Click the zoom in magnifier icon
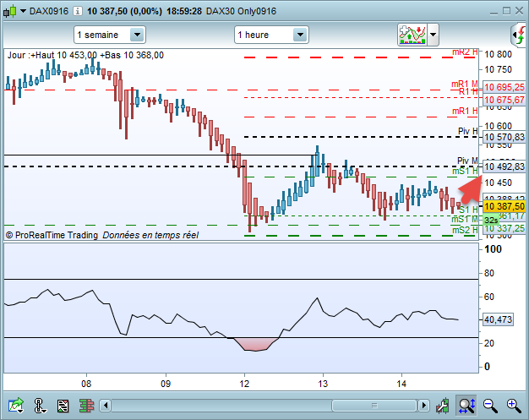This screenshot has height=420, width=529. point(514,406)
